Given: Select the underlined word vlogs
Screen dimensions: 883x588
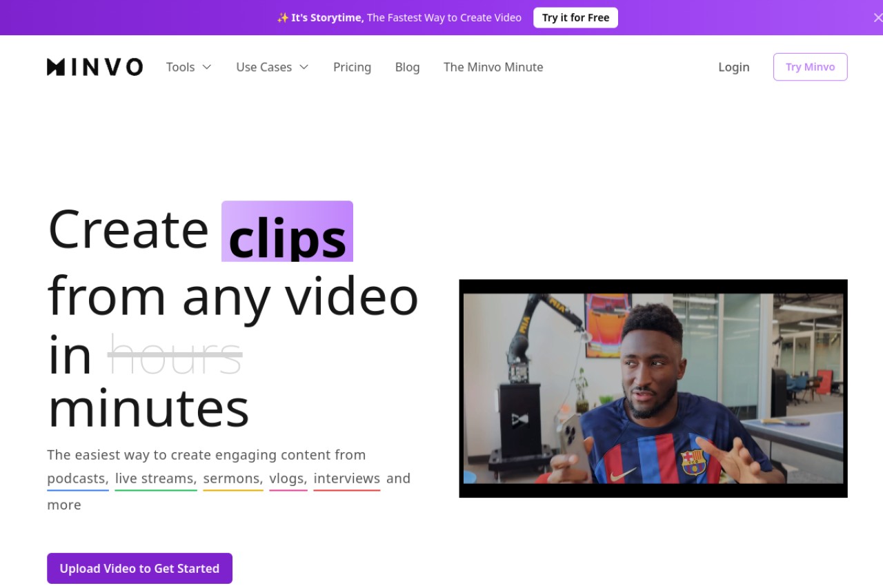Looking at the screenshot, I should [x=288, y=478].
